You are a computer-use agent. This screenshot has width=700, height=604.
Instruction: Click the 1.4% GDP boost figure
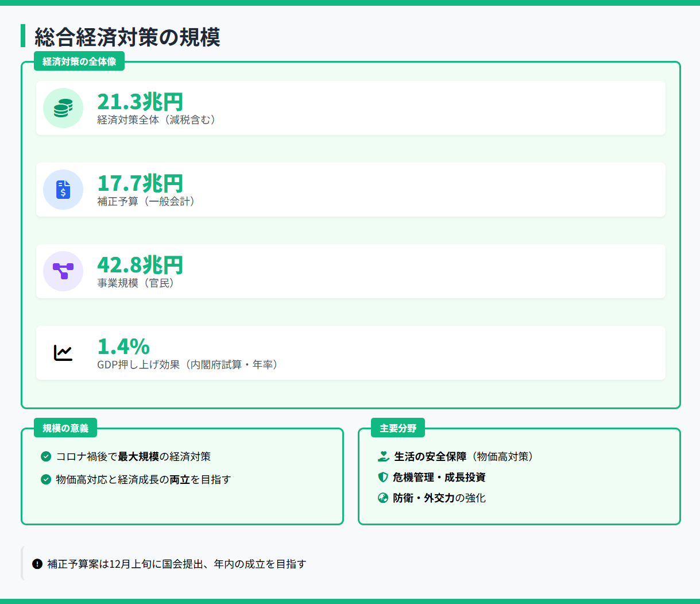point(123,347)
